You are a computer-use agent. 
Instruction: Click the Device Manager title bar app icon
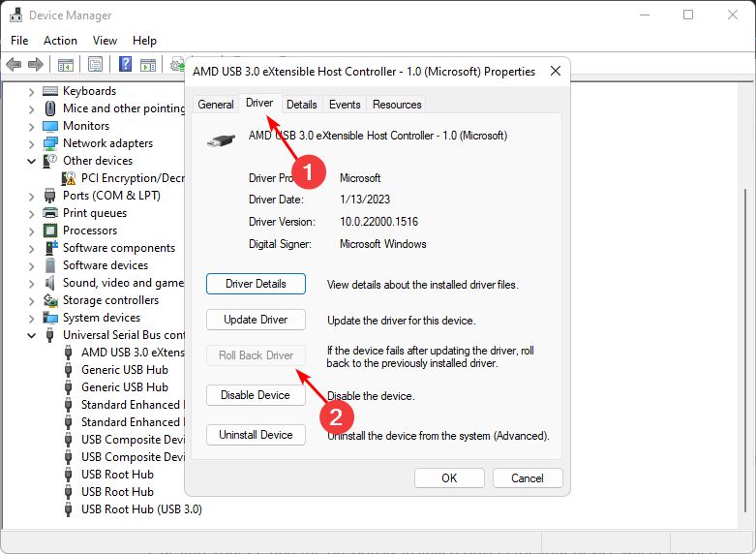click(x=15, y=15)
